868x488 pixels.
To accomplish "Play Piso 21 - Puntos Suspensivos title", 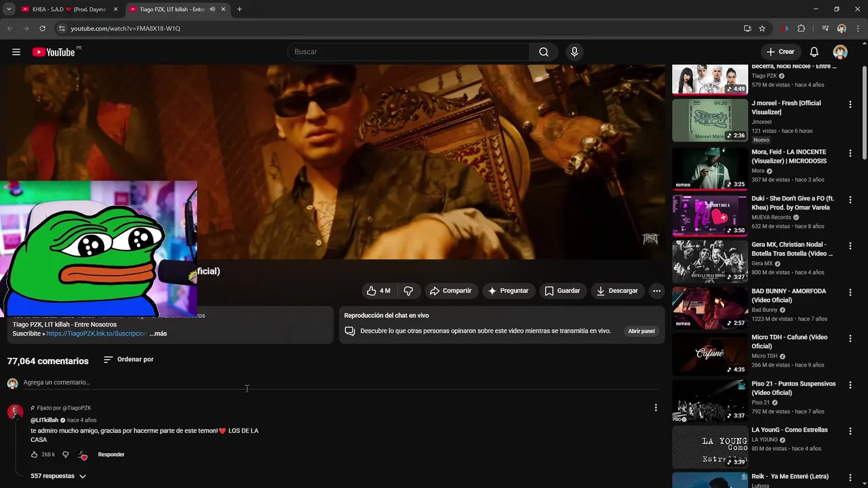I will click(x=793, y=388).
